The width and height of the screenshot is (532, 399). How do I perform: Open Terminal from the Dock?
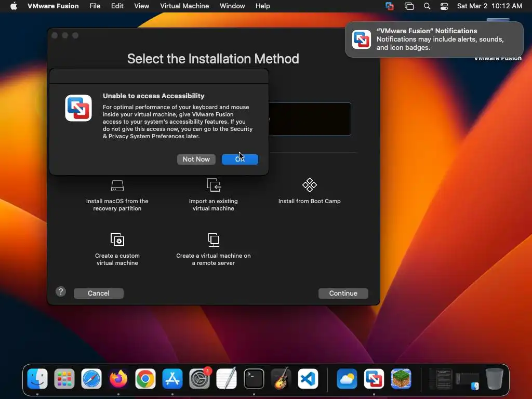coord(254,378)
